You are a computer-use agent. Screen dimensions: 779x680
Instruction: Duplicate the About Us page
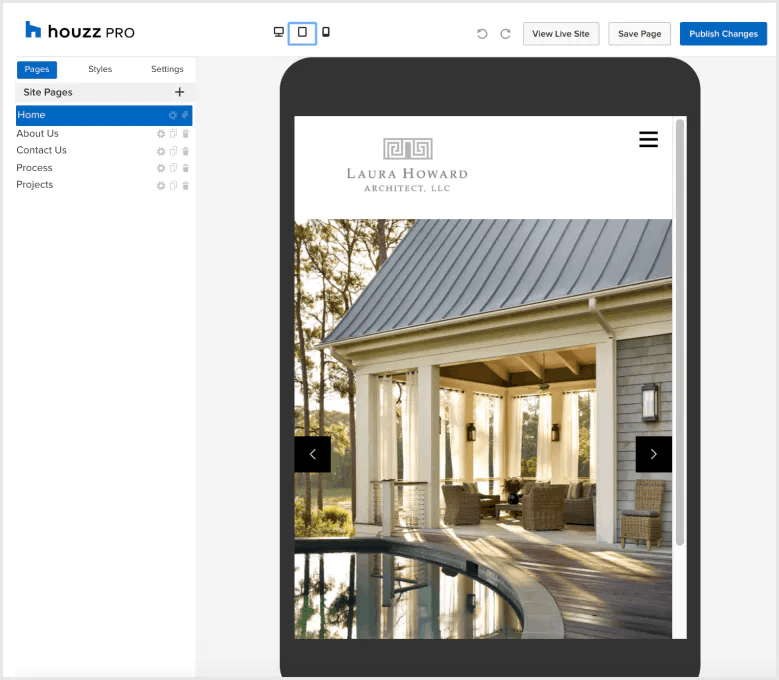click(173, 134)
